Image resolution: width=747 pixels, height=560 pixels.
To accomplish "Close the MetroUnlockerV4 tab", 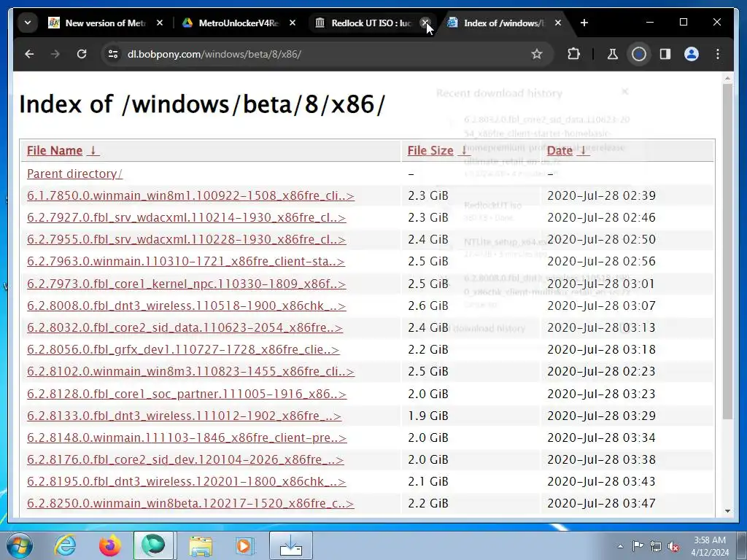I will tap(293, 23).
